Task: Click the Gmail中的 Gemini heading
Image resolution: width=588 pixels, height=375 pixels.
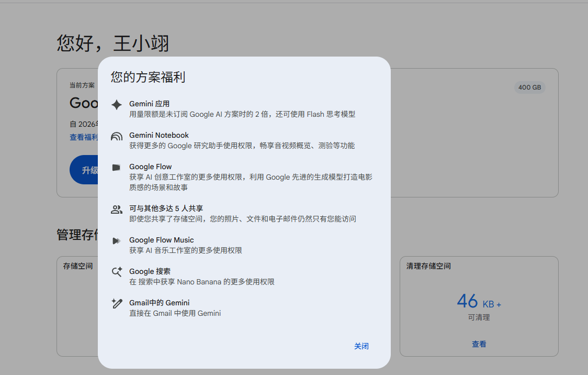Action: coord(160,303)
